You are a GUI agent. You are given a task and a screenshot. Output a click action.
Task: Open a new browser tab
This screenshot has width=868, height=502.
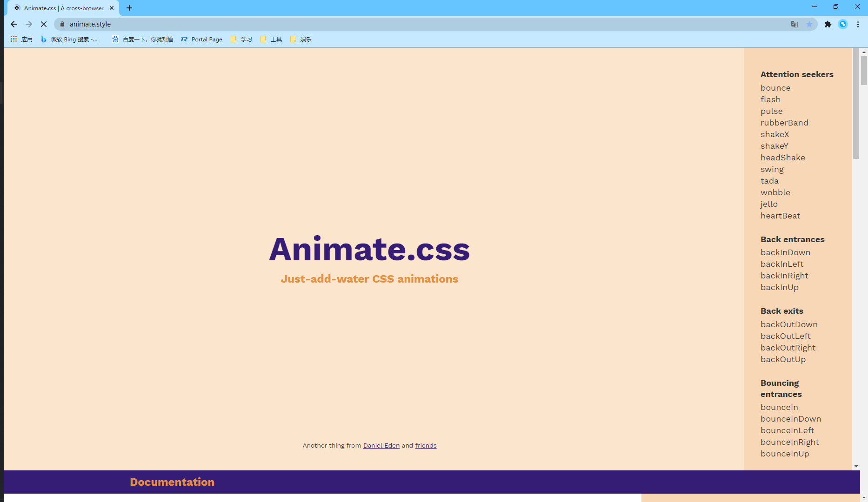(129, 8)
